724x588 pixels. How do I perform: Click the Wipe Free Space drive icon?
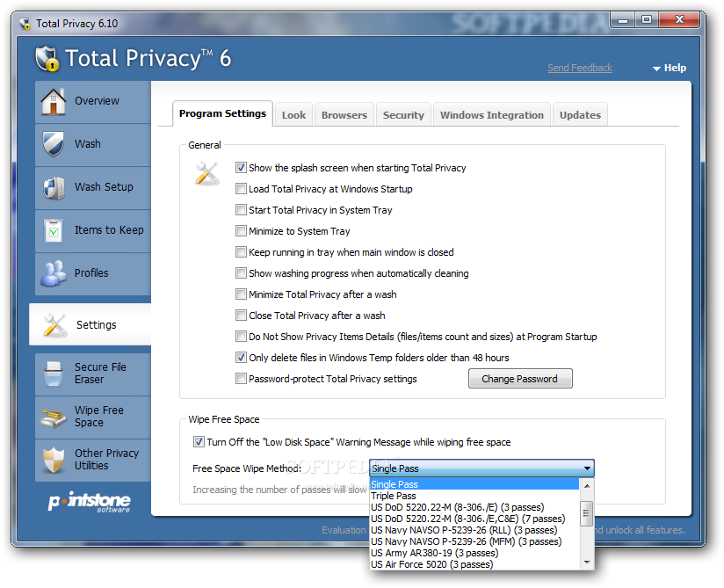[x=54, y=417]
